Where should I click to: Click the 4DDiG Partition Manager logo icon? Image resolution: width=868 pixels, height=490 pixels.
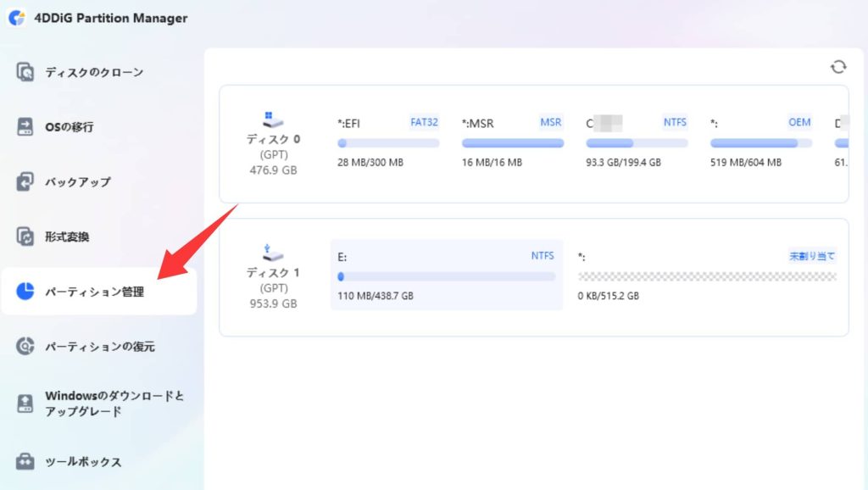[x=17, y=18]
